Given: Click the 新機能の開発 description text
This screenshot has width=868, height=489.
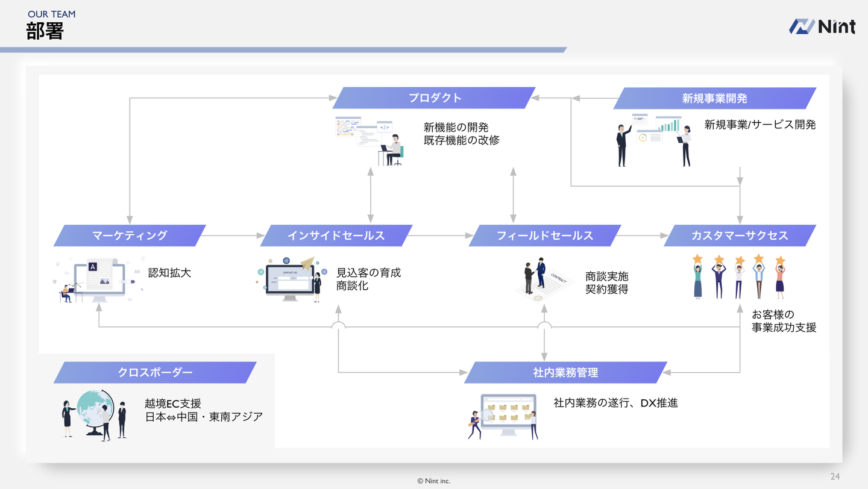Looking at the screenshot, I should (456, 128).
